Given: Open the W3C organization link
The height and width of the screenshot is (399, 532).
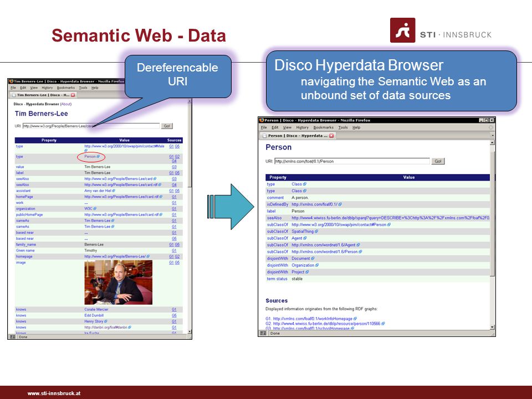Looking at the screenshot, I should (88, 209).
